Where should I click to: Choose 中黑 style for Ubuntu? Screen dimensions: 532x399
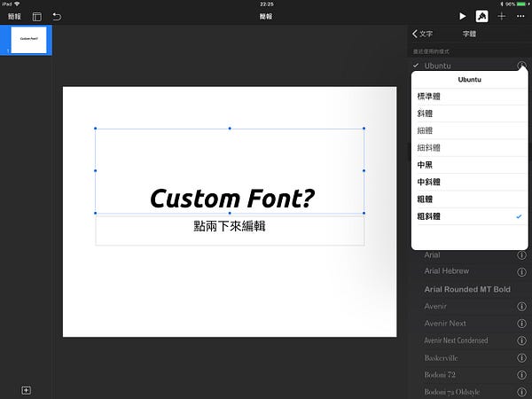pos(470,165)
